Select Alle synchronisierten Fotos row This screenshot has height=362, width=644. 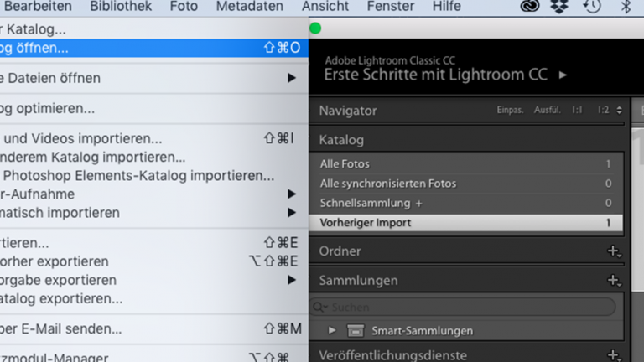coord(466,184)
